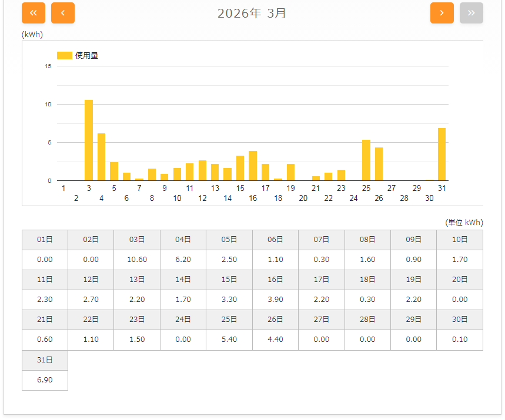Select the 31日 table header cell
505x420 pixels.
point(45,359)
